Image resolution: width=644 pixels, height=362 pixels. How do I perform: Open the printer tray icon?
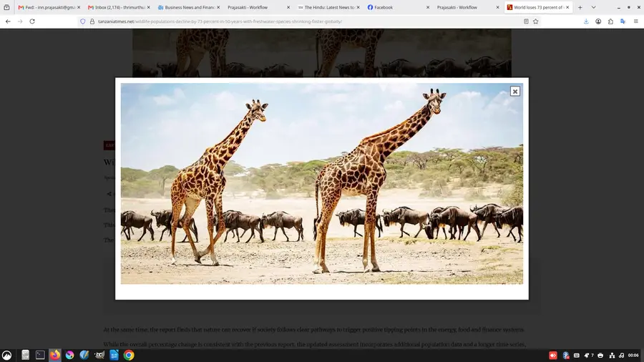600,356
